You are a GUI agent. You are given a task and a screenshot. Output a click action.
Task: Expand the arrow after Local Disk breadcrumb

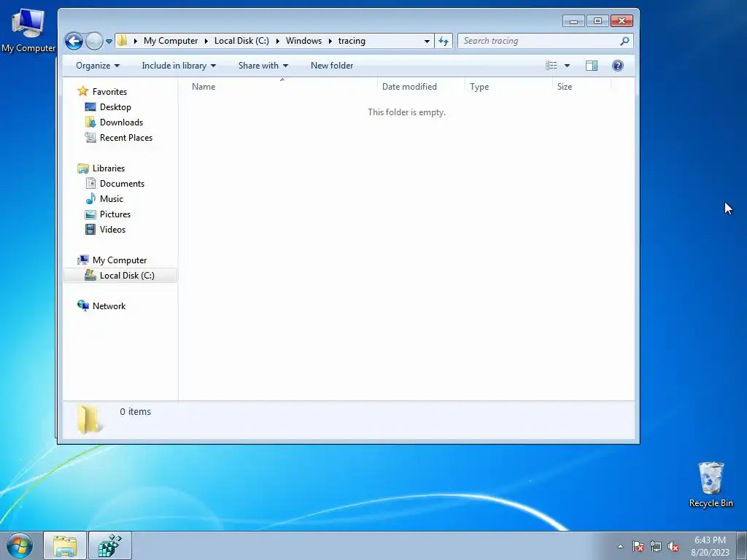tap(277, 41)
